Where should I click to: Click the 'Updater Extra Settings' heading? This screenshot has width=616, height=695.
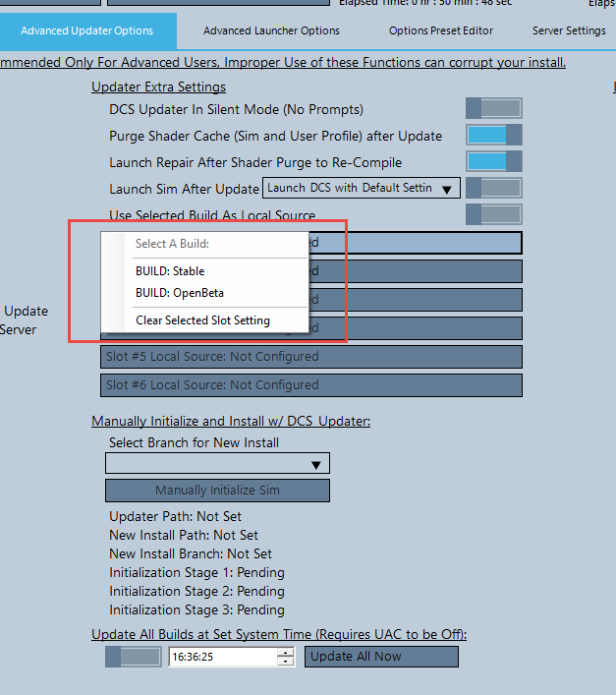(158, 87)
